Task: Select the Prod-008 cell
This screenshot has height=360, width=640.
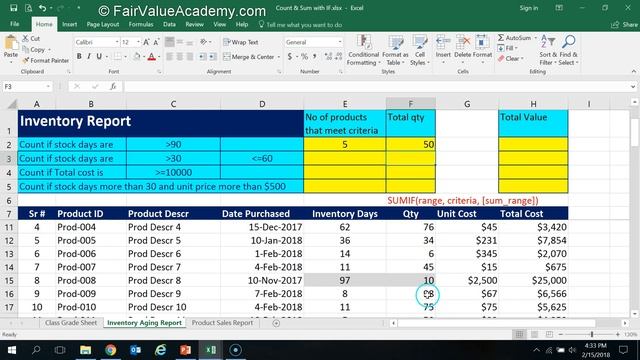Action: click(91, 280)
